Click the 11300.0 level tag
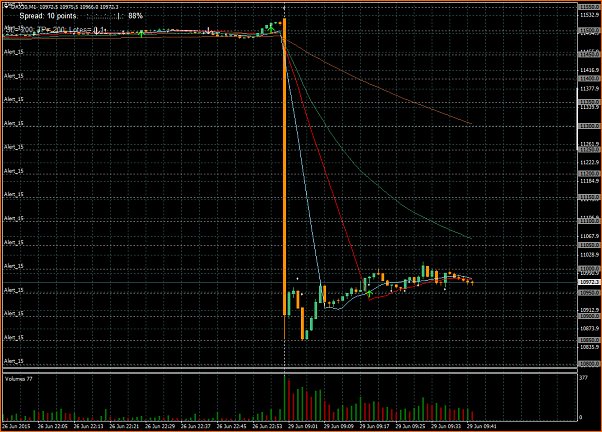 (x=589, y=126)
